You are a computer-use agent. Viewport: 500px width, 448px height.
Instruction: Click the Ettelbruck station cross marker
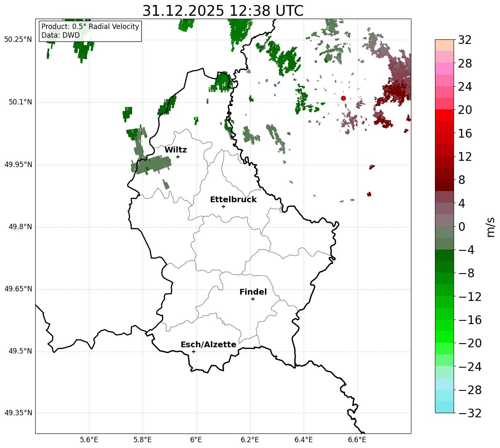click(223, 206)
